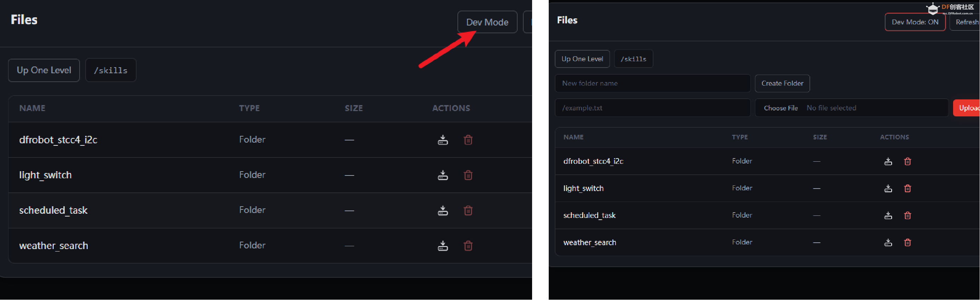
Task: Go Up One Level in right panel
Action: pos(582,59)
